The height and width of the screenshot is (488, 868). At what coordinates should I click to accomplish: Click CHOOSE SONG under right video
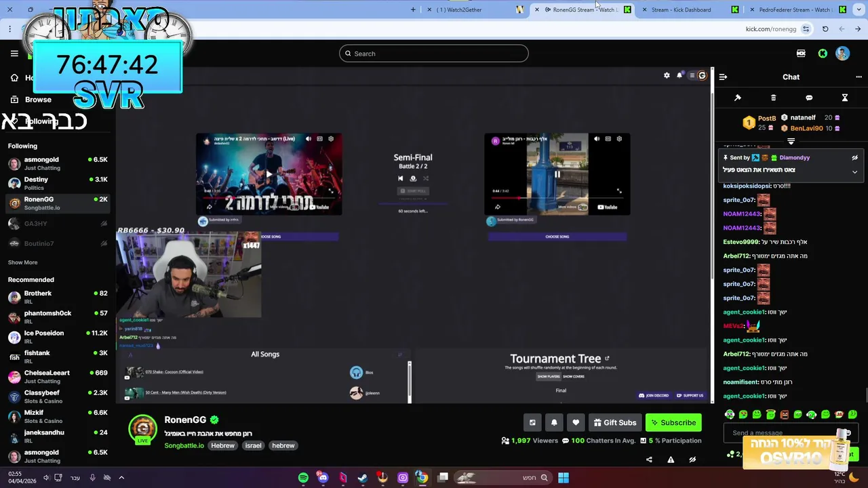(x=557, y=237)
